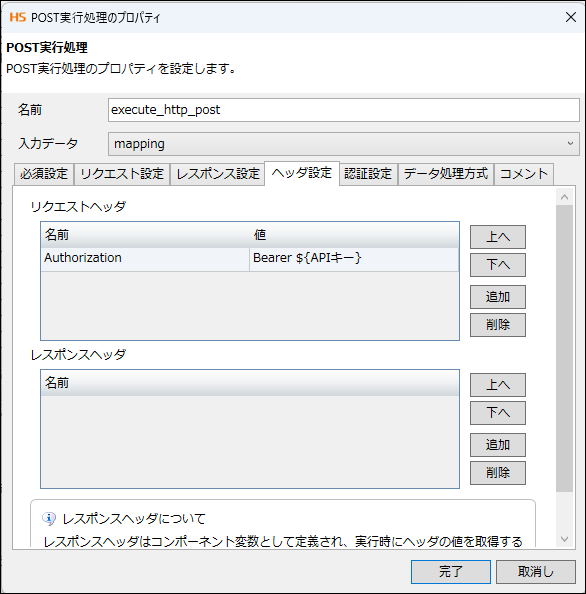
Task: Click the scroll down arrow in the panel
Action: coord(564,539)
